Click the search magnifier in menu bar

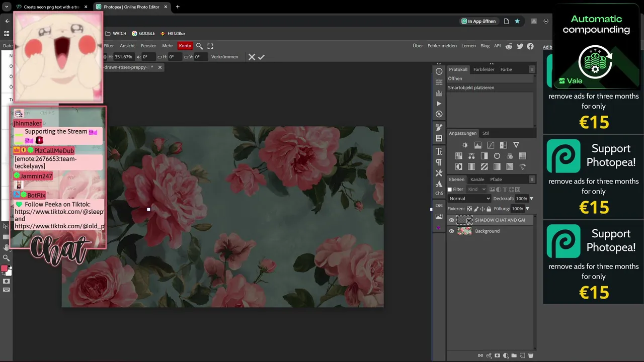[x=199, y=46]
